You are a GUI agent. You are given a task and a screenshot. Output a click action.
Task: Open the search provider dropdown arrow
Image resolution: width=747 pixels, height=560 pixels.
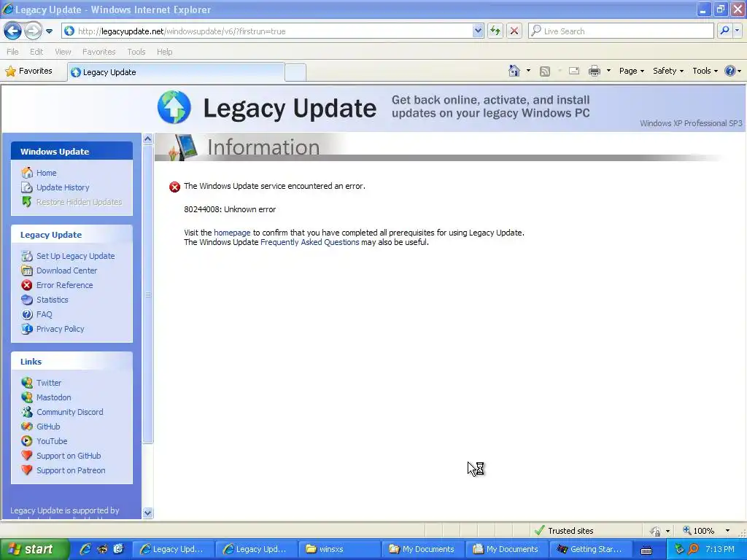tap(737, 31)
